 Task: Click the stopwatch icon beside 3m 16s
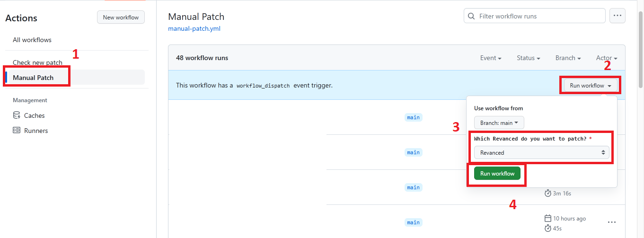pos(548,193)
